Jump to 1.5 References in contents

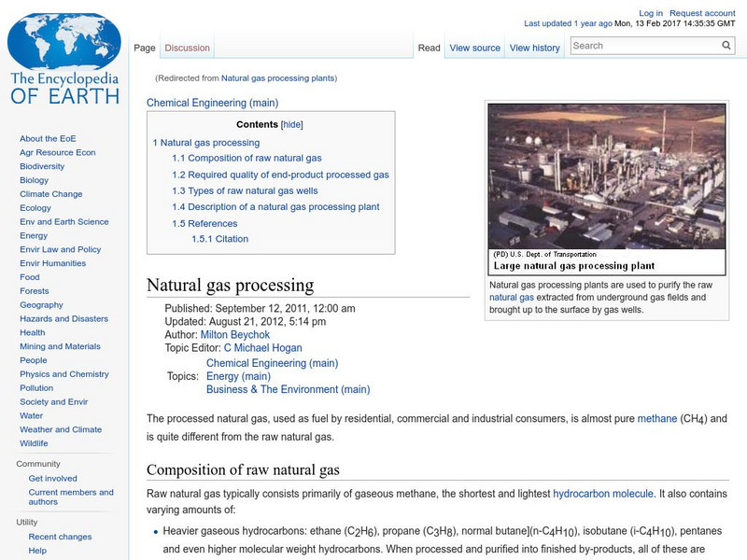204,224
